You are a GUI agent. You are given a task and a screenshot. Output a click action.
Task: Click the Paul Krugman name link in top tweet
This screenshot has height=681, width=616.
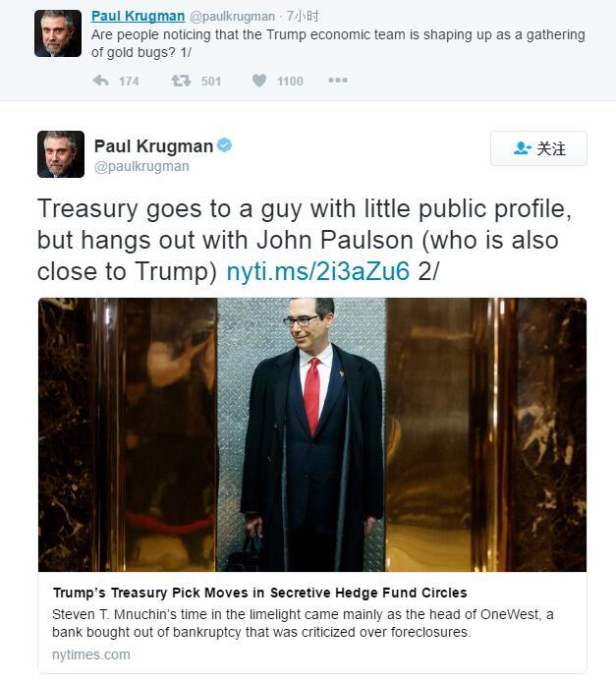point(138,16)
